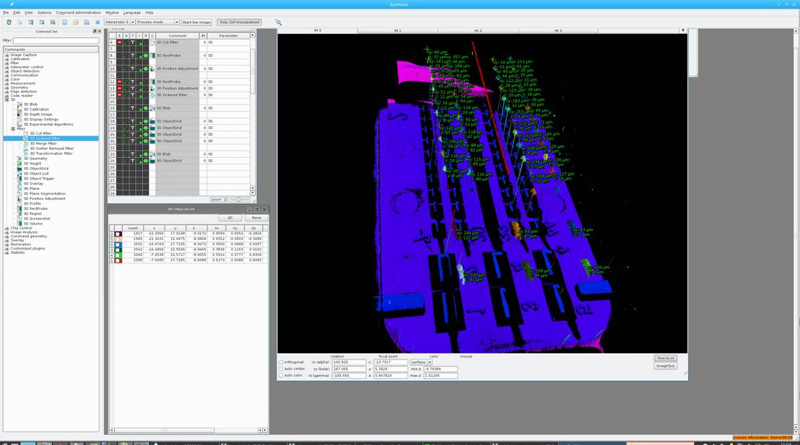Click the Start live image button
This screenshot has width=800, height=445.
196,22
